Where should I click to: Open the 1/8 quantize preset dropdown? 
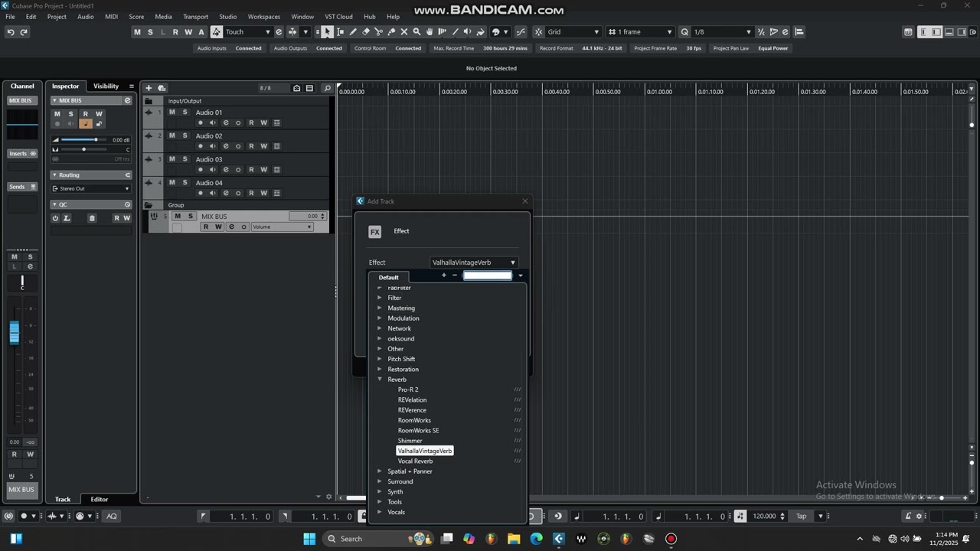pyautogui.click(x=723, y=32)
